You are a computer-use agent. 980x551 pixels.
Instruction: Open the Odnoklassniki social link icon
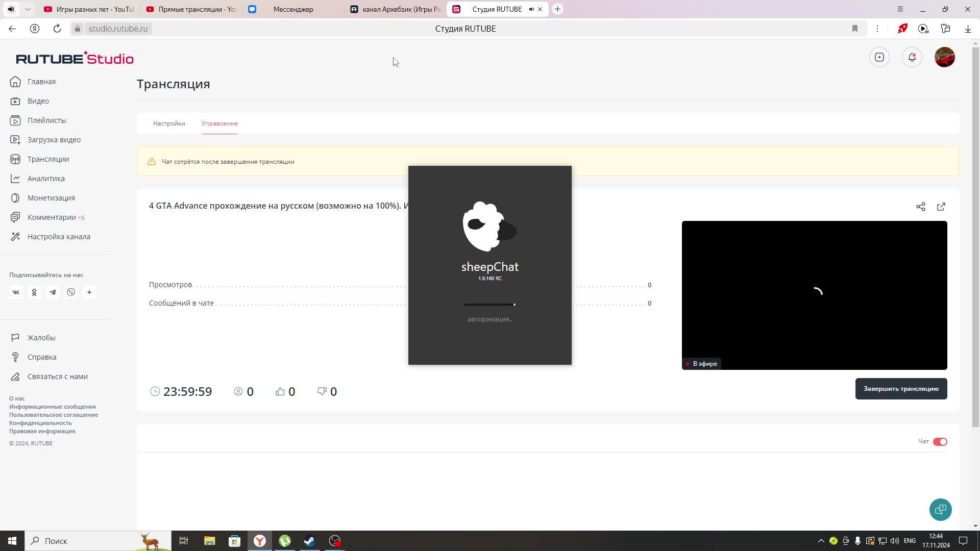coord(34,292)
